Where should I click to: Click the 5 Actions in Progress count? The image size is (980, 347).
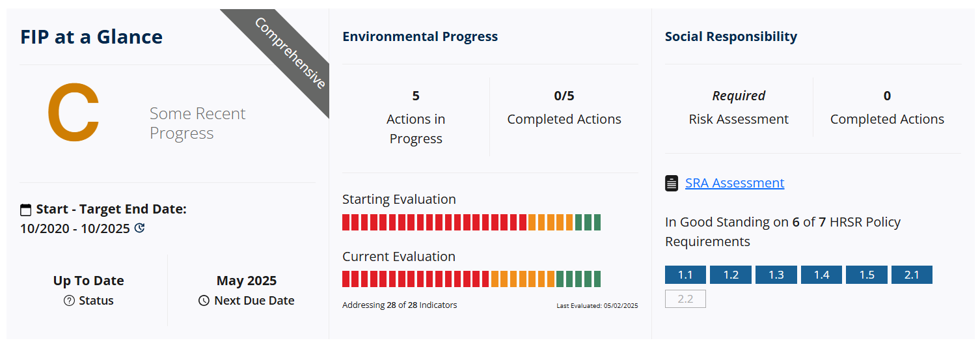point(416,96)
